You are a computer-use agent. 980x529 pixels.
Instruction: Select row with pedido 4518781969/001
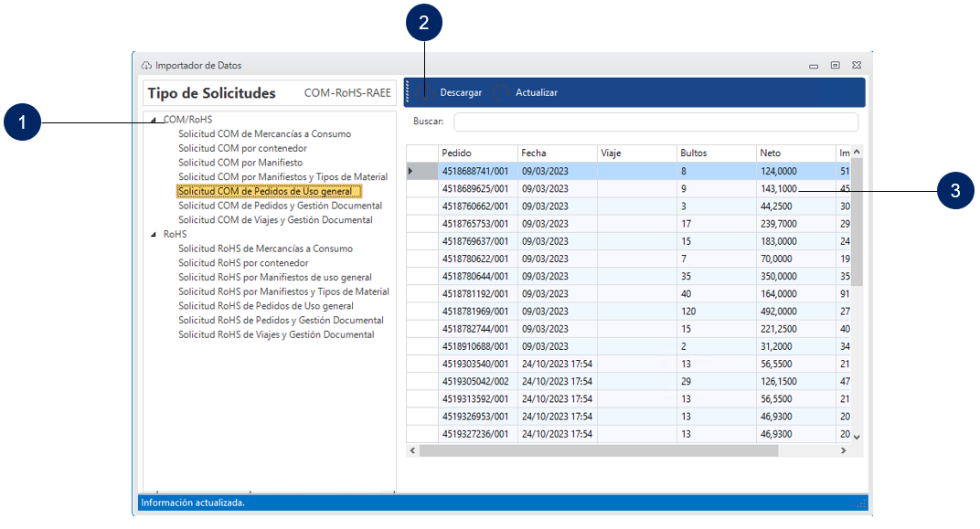(x=476, y=311)
